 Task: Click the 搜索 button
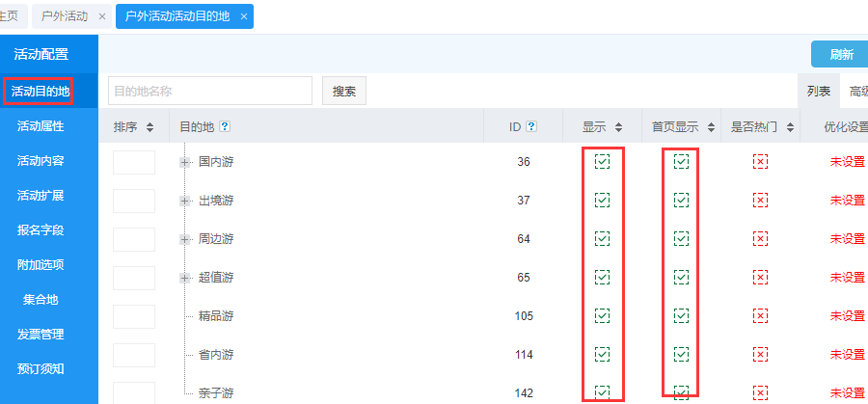344,92
